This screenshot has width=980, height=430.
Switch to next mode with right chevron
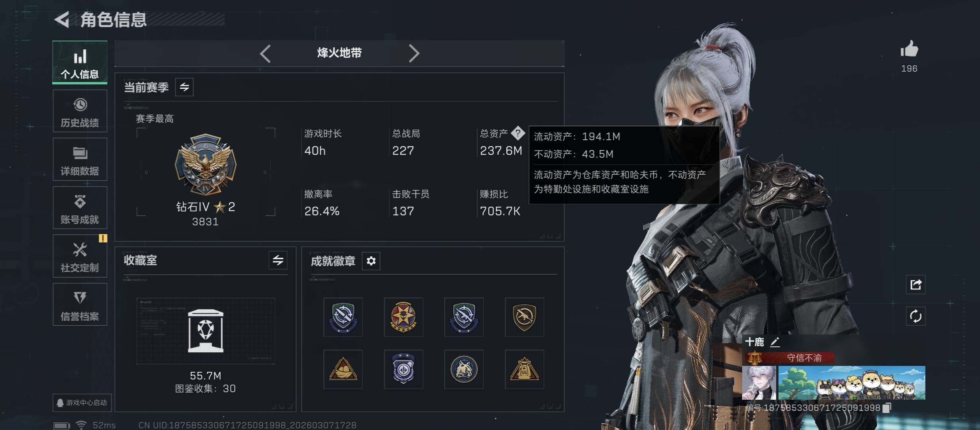414,53
